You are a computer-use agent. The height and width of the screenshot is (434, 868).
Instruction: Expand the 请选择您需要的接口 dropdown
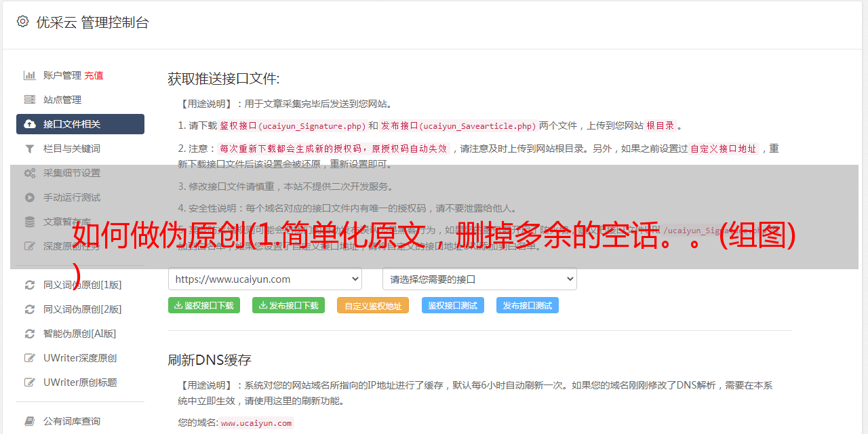tap(479, 279)
